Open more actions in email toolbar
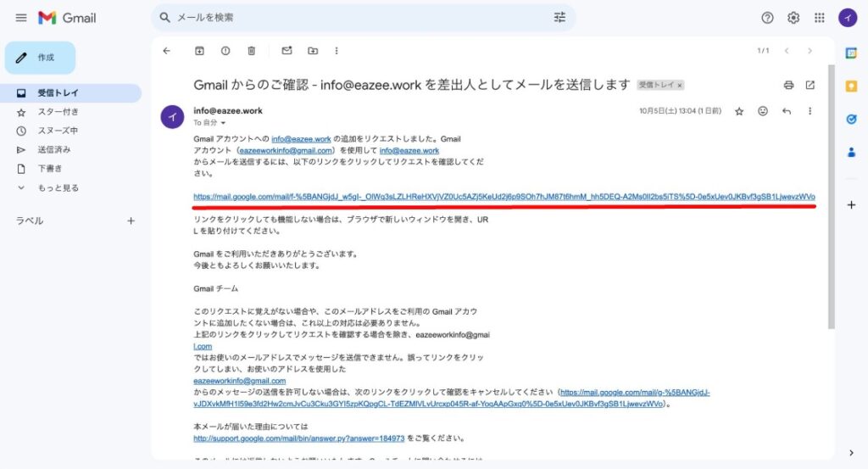 pyautogui.click(x=337, y=50)
